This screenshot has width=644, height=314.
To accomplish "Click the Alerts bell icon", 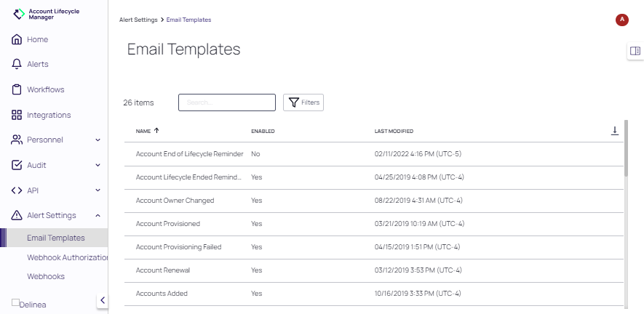I will tap(17, 65).
